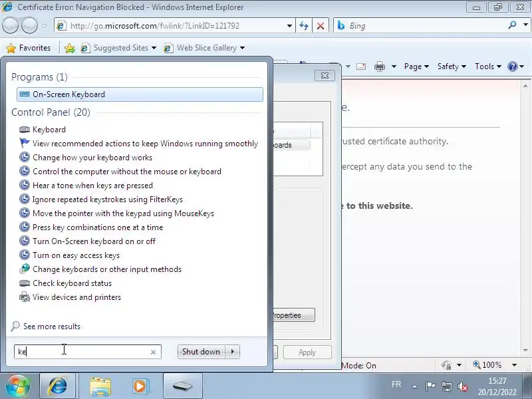Click the Stop loading button
This screenshot has width=532, height=399.
[321, 26]
